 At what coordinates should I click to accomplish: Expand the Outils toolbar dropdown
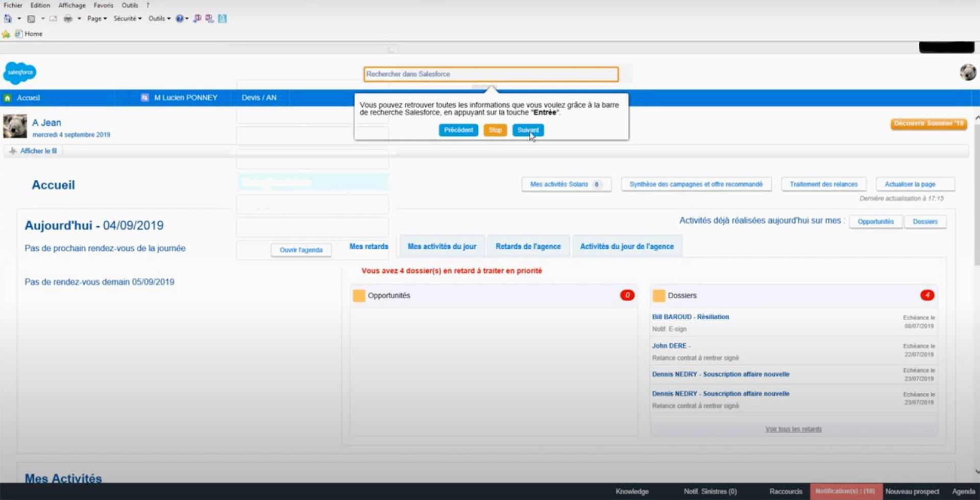point(159,19)
